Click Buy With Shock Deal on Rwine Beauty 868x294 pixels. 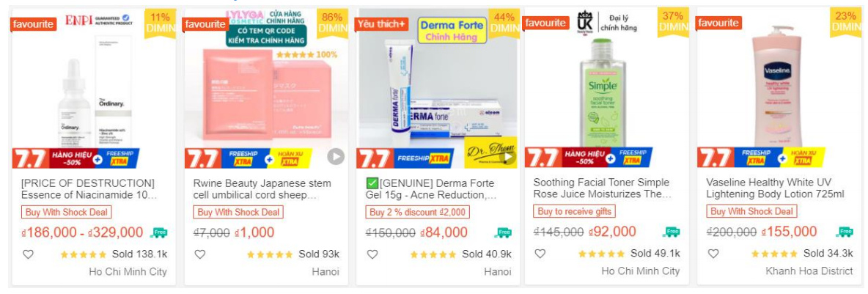point(238,212)
